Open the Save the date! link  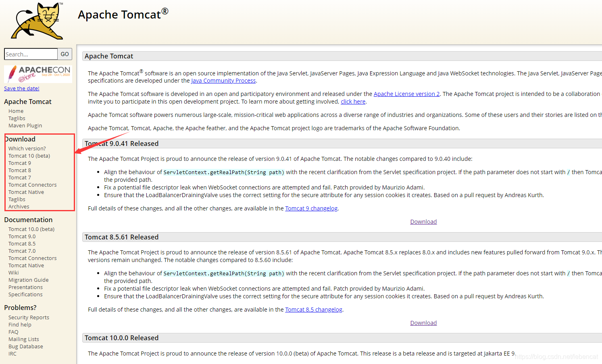click(x=22, y=88)
